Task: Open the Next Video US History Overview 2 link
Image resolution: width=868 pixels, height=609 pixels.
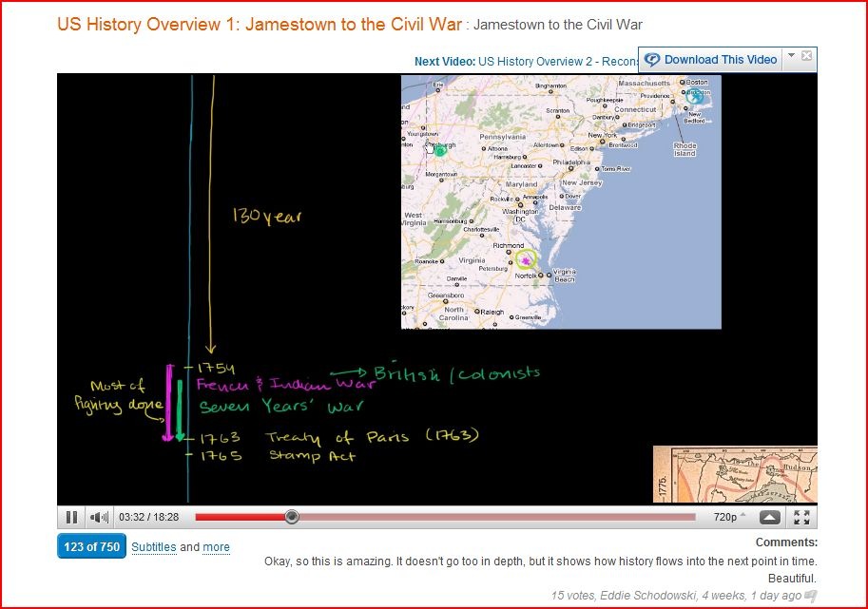Action: point(526,62)
